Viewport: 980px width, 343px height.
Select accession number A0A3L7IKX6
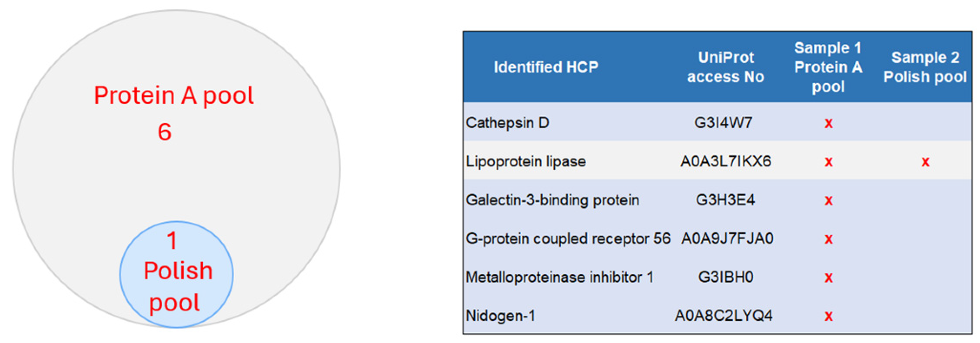click(725, 162)
